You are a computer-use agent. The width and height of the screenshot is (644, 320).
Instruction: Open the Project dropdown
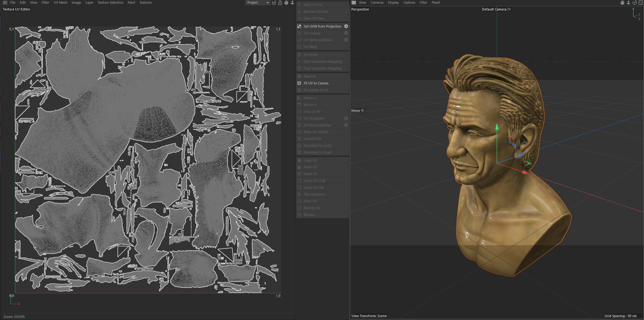point(258,2)
